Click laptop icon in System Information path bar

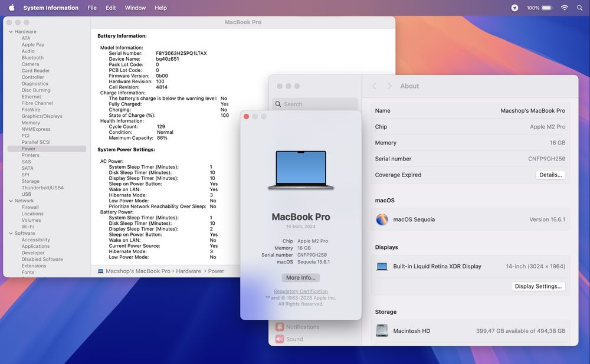[x=100, y=271]
